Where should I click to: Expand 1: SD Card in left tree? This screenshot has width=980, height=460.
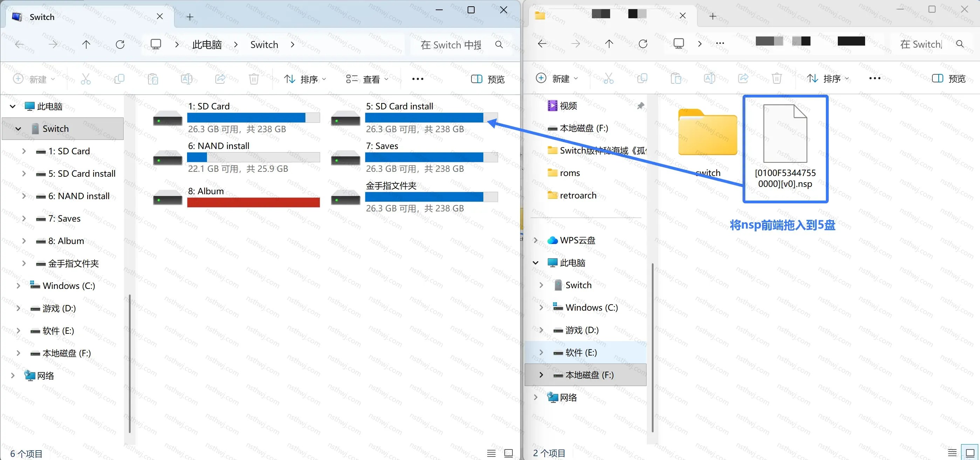pos(24,151)
